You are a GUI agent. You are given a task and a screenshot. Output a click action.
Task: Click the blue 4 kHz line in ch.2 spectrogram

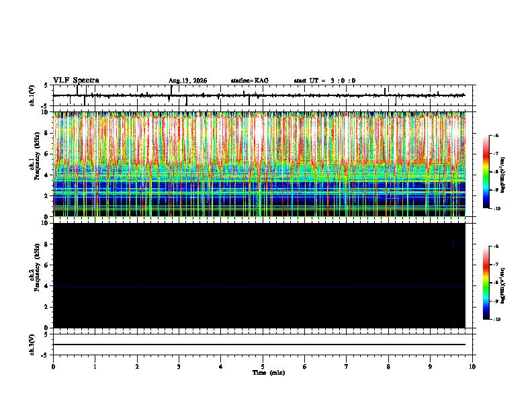click(x=259, y=287)
